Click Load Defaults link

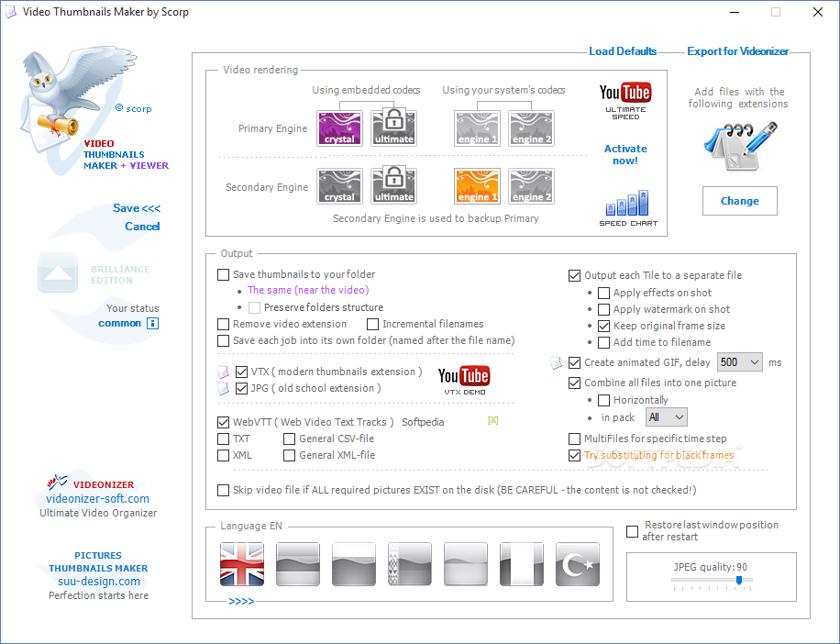click(623, 51)
